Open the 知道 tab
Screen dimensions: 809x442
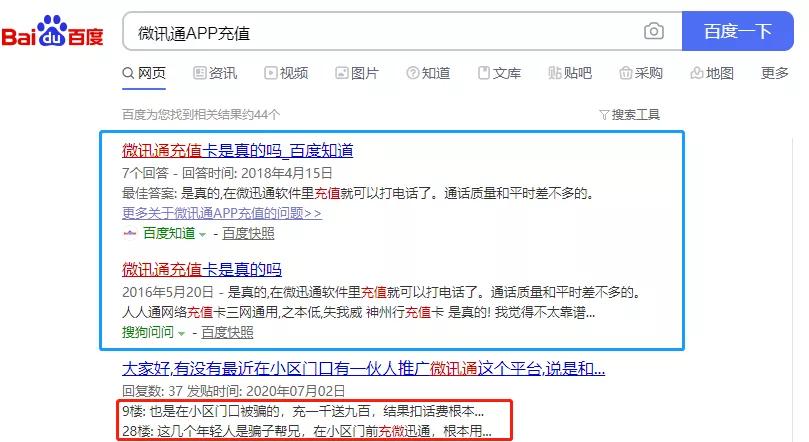[428, 73]
